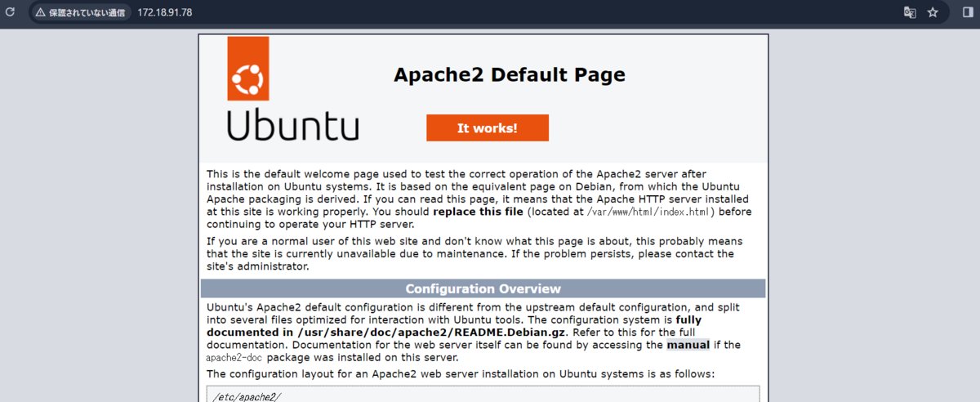Click the "Ubuntu" wordmark under the logo
This screenshot has height=402, width=980.
(x=292, y=124)
